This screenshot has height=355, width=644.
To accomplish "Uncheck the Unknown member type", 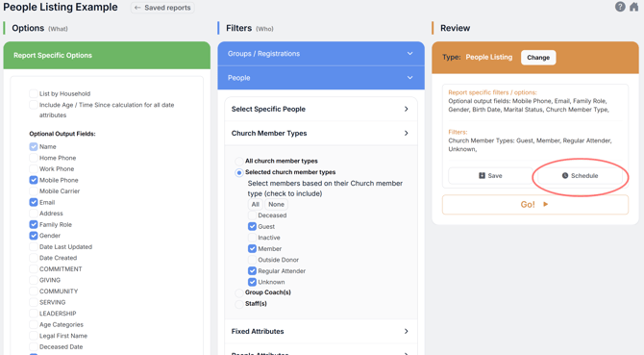I will coord(252,282).
